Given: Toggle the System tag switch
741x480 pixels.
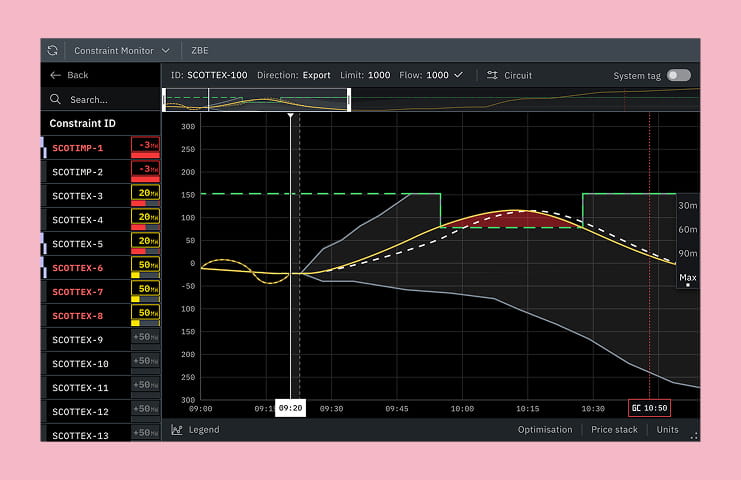Looking at the screenshot, I should (x=678, y=75).
